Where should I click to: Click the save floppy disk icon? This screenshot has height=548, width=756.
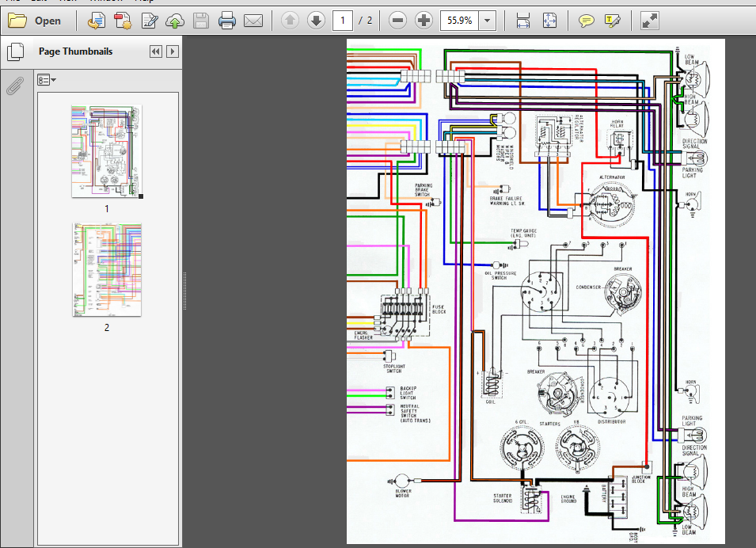pos(201,21)
